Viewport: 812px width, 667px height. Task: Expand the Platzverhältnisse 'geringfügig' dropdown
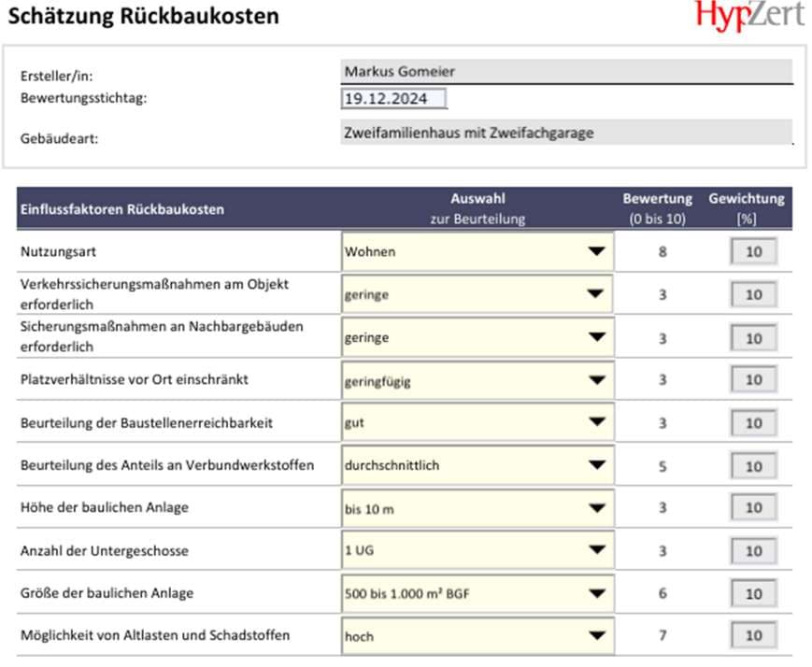tap(596, 380)
